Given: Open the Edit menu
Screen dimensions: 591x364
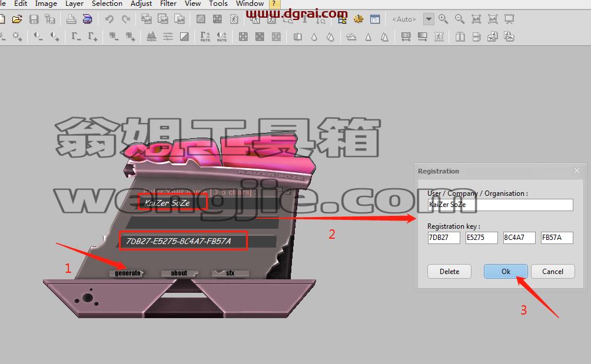Looking at the screenshot, I should pyautogui.click(x=21, y=4).
